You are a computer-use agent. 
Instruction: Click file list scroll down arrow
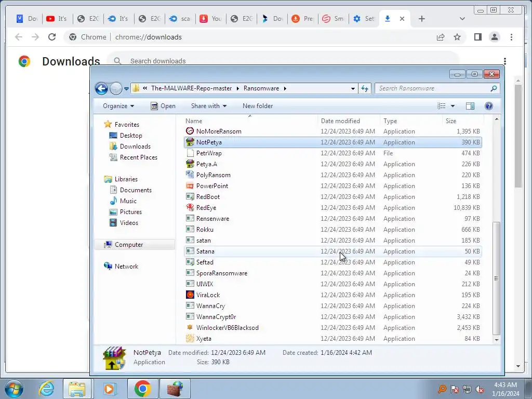coord(496,339)
